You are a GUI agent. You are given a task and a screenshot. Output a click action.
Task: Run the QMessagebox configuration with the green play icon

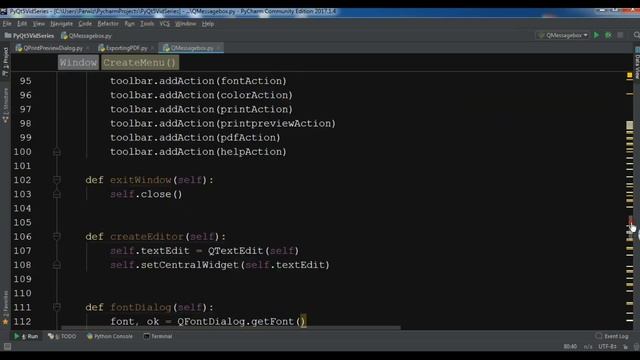pyautogui.click(x=596, y=36)
